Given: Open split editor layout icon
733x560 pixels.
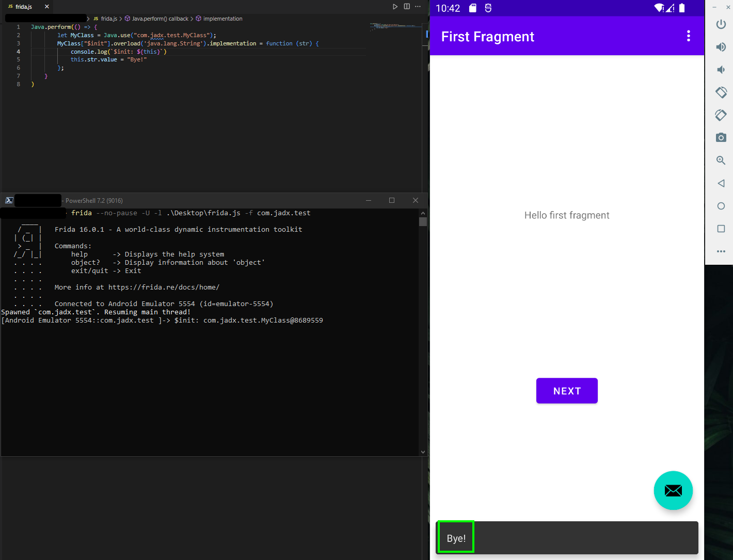Looking at the screenshot, I should pos(407,6).
